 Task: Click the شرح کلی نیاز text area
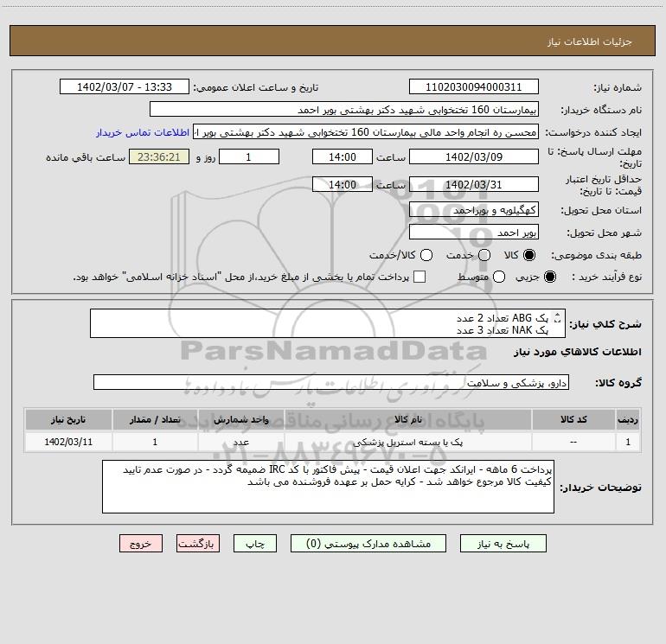pyautogui.click(x=328, y=323)
